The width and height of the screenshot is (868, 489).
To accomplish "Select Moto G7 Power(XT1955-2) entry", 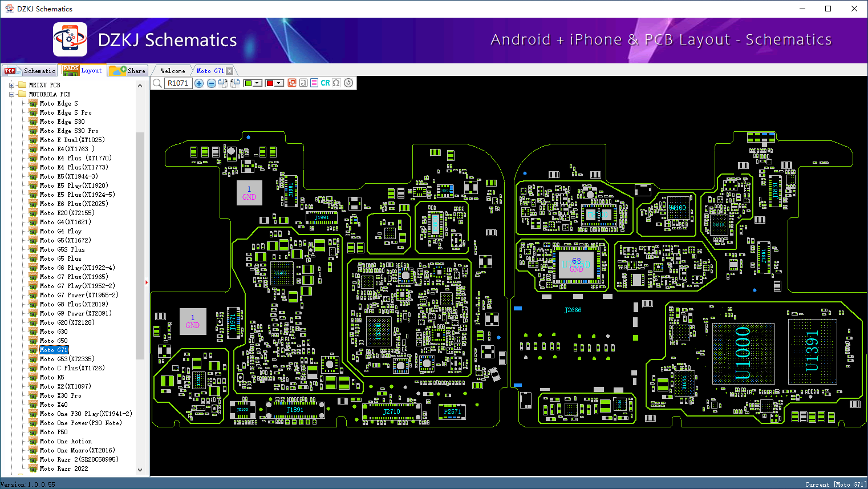I will (79, 295).
